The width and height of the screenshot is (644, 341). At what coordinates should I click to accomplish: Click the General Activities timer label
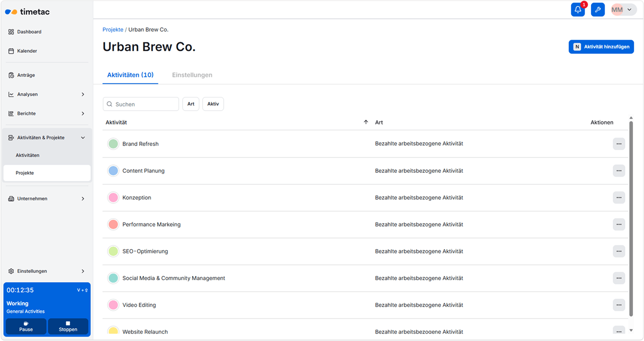tap(26, 312)
